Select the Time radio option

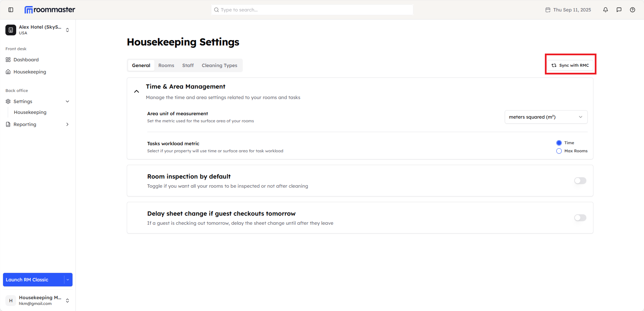(x=559, y=143)
